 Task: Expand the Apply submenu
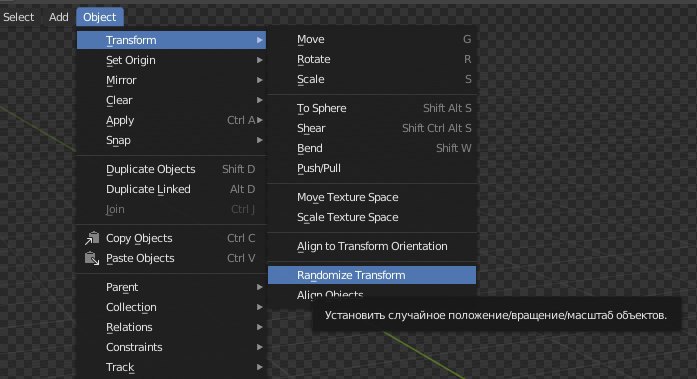tap(171, 120)
